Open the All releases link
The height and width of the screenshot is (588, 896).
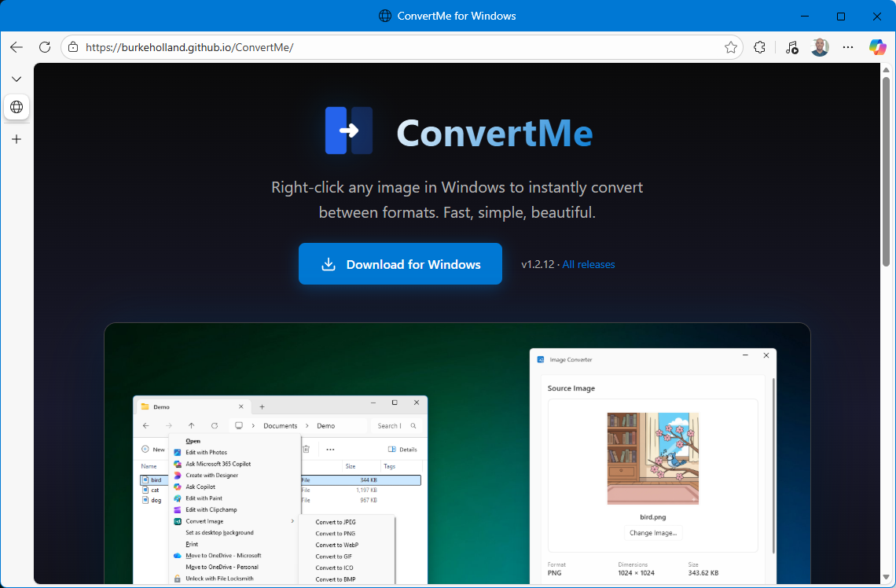coord(588,264)
